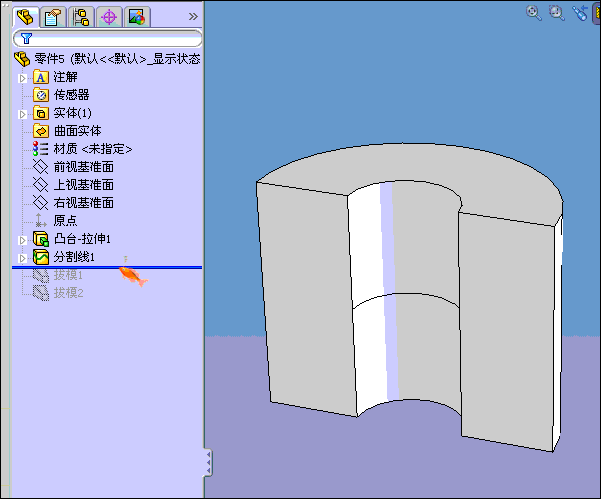Click the 零件5 part icon
Image resolution: width=601 pixels, height=499 pixels.
(22, 59)
